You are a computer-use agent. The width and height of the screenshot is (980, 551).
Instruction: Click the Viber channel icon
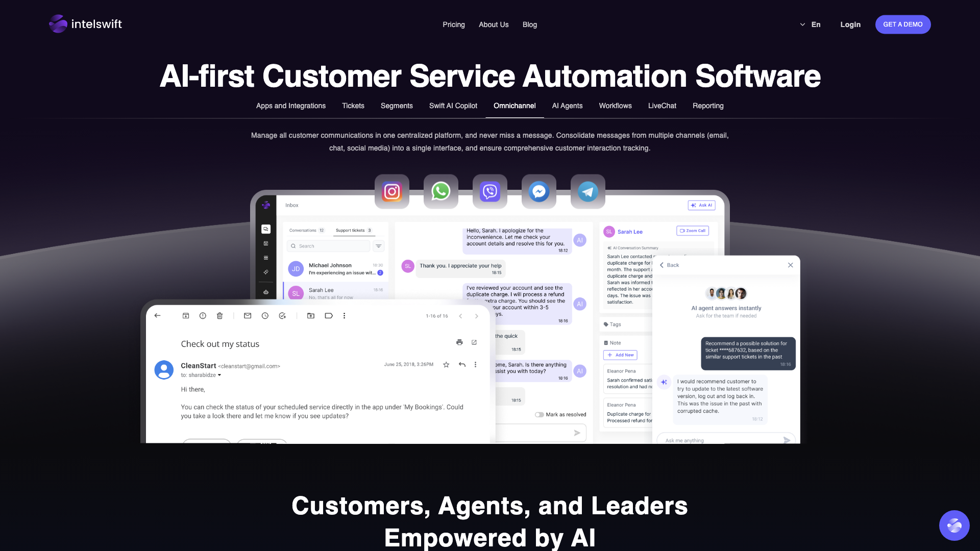489,191
